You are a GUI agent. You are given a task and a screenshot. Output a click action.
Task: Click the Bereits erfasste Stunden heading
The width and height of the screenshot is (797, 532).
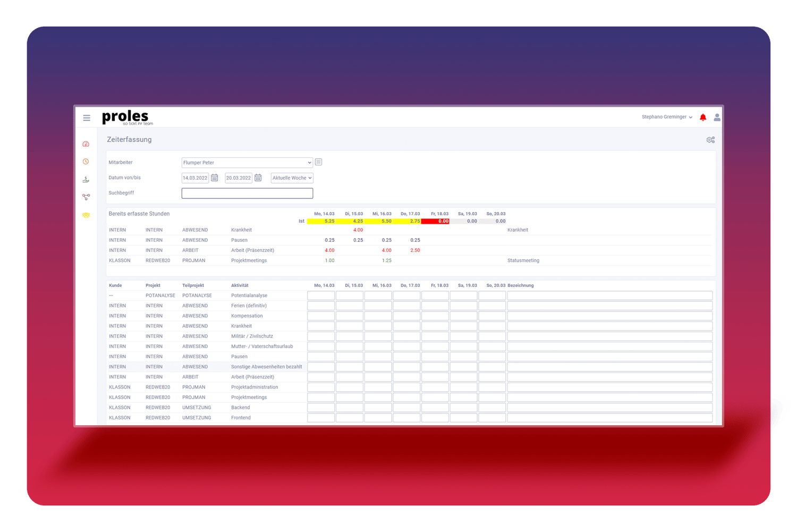pos(139,214)
